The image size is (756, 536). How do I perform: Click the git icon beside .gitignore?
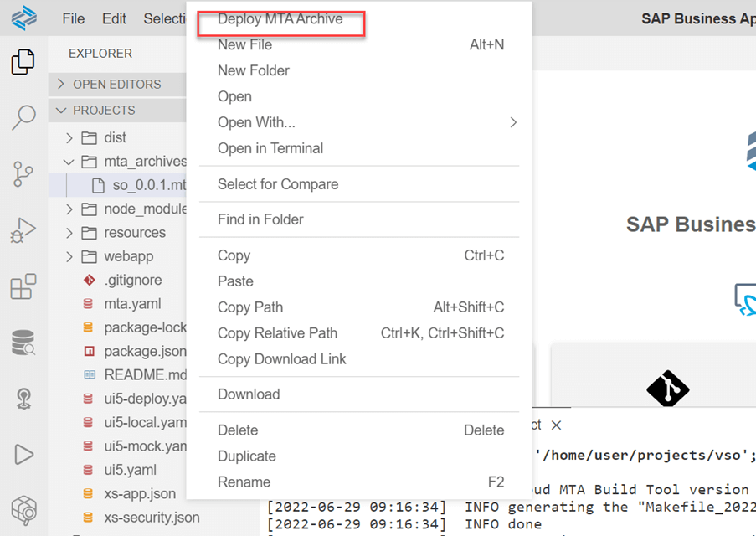point(90,280)
